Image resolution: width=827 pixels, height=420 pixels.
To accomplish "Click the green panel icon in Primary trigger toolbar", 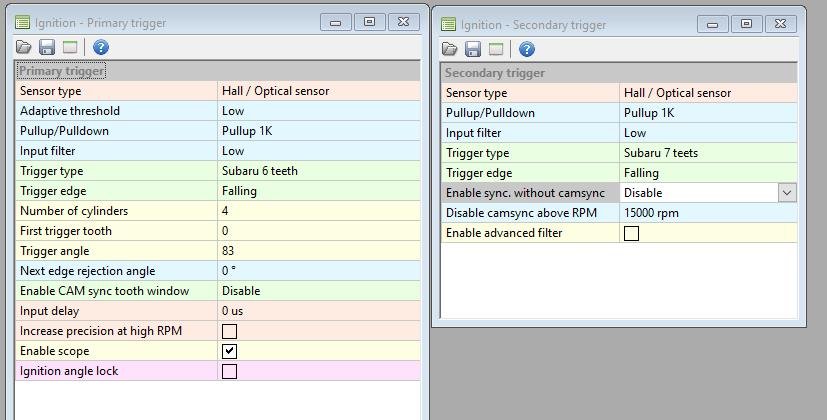I will pyautogui.click(x=70, y=47).
